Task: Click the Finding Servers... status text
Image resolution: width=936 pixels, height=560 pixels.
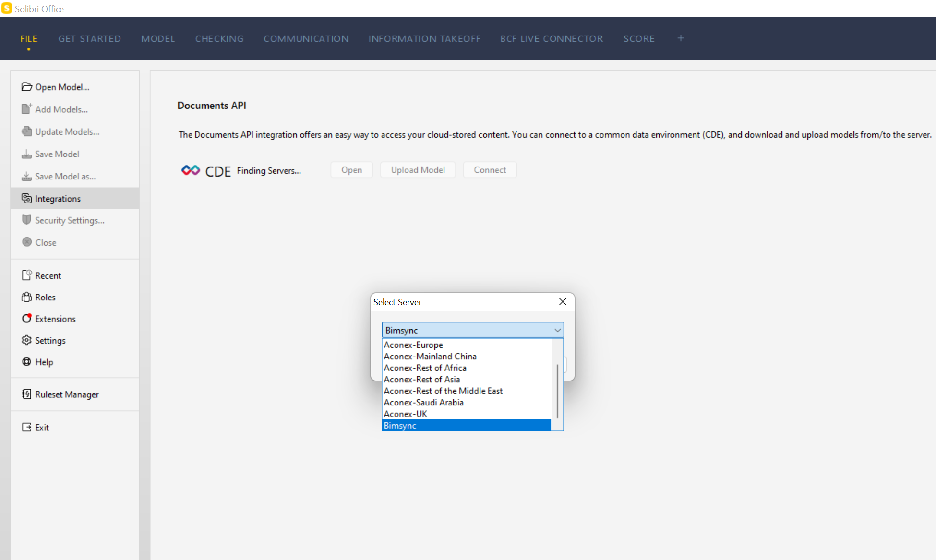Action: point(269,170)
